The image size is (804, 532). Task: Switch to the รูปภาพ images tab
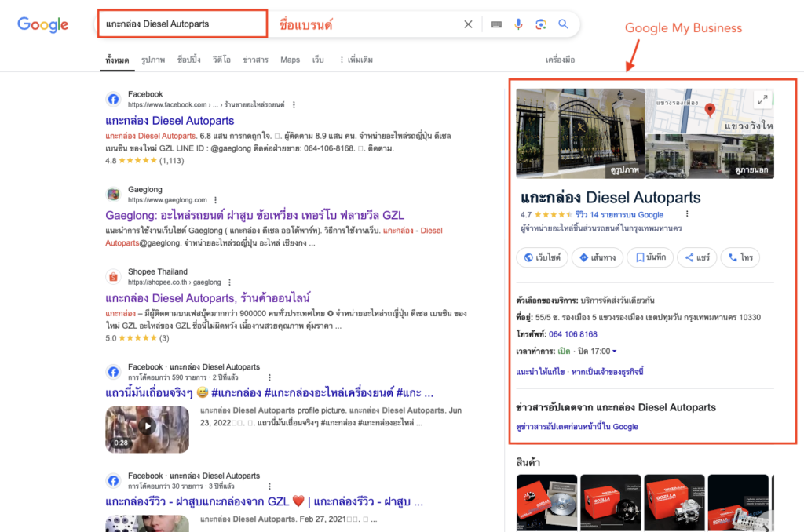click(153, 60)
